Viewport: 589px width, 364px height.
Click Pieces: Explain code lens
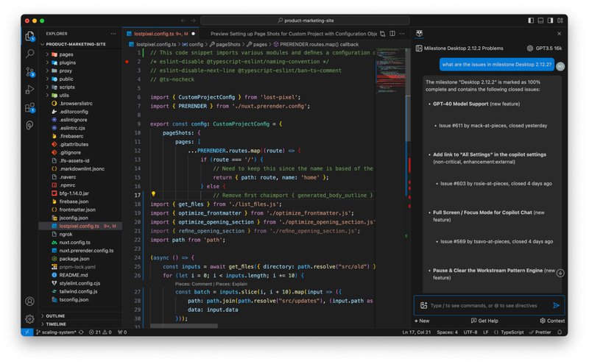tap(231, 284)
